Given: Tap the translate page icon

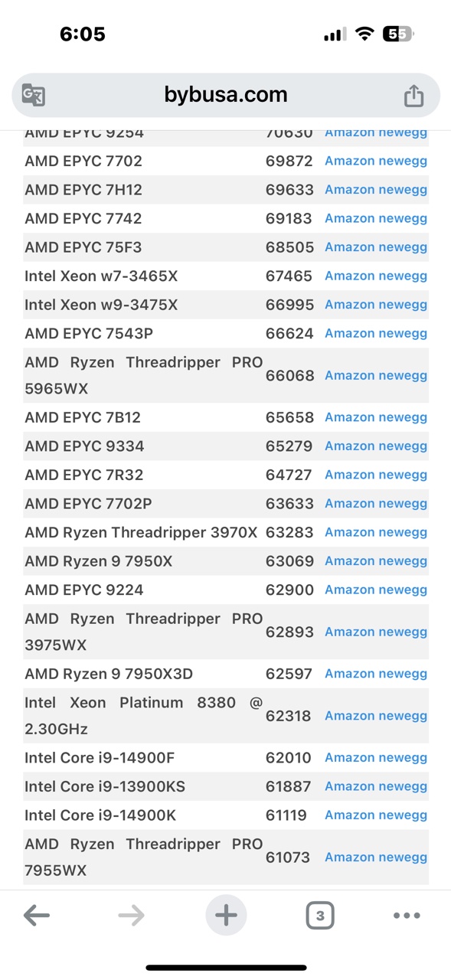Looking at the screenshot, I should pos(34,95).
